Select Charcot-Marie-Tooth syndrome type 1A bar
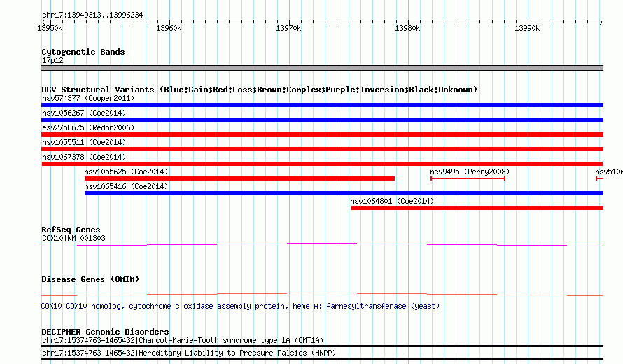 click(x=322, y=346)
